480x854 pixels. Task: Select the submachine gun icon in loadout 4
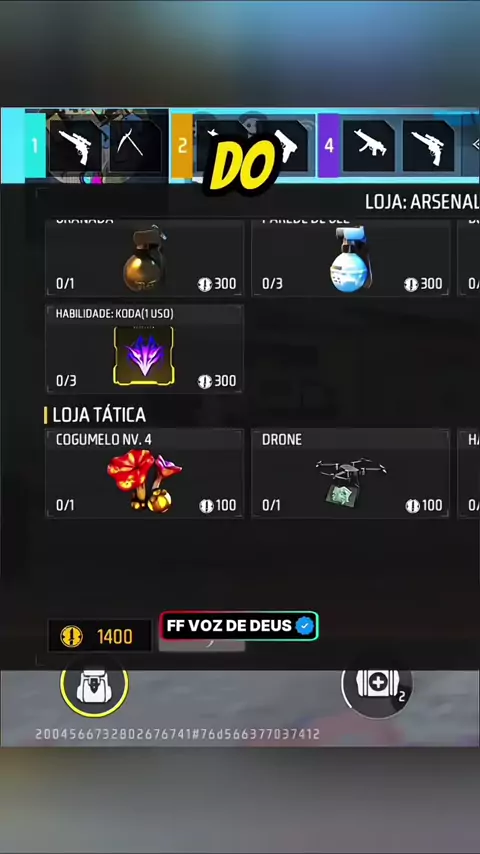click(x=369, y=146)
